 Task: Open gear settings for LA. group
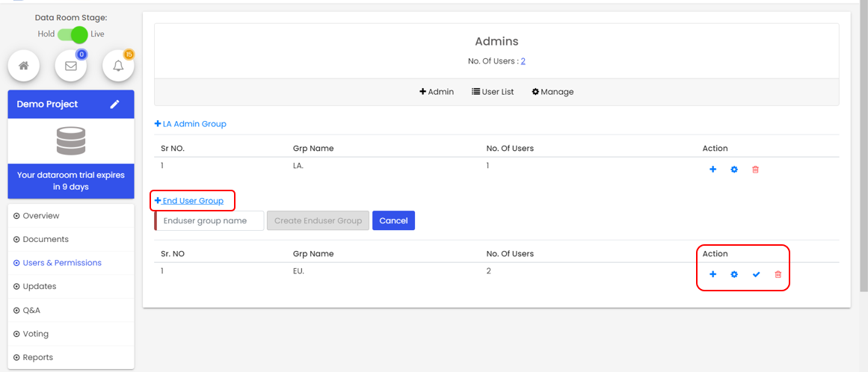[734, 170]
